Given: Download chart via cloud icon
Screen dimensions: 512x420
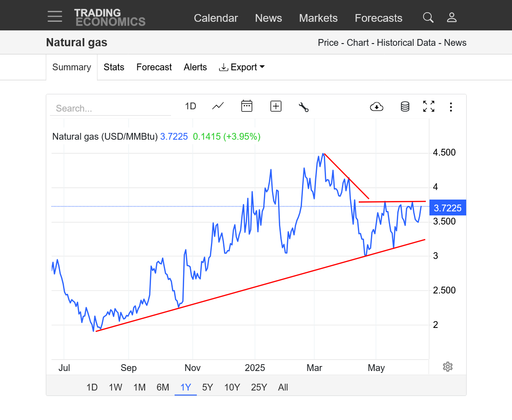Looking at the screenshot, I should pyautogui.click(x=376, y=107).
